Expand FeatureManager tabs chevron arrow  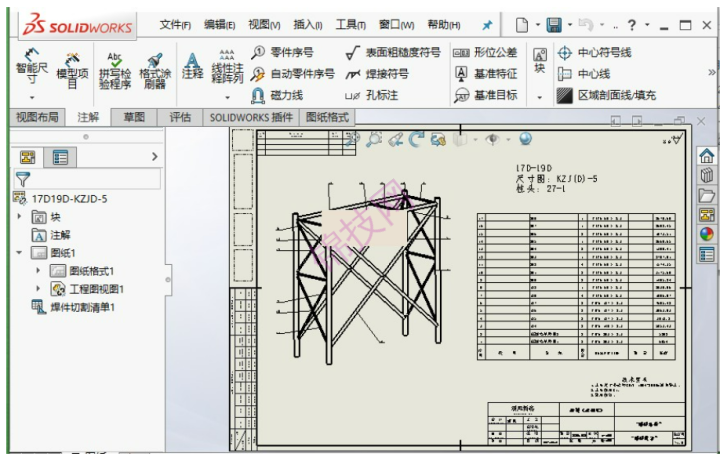(155, 157)
